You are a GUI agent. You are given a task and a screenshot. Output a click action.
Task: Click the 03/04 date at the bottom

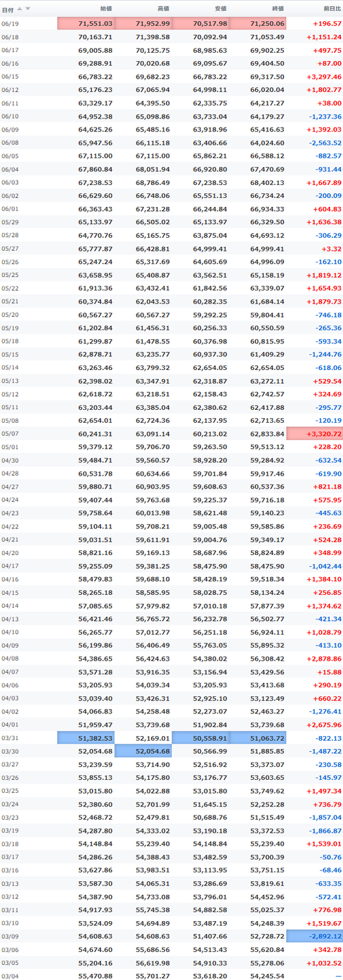(10, 975)
